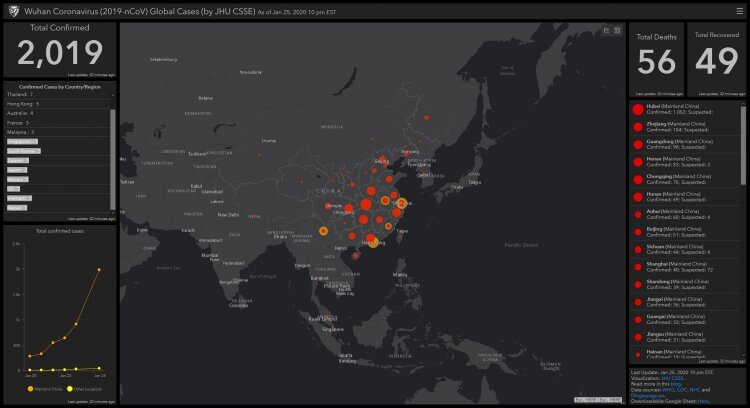The width and height of the screenshot is (750, 408).
Task: Click the Esri attribution label on map
Action: (x=598, y=400)
